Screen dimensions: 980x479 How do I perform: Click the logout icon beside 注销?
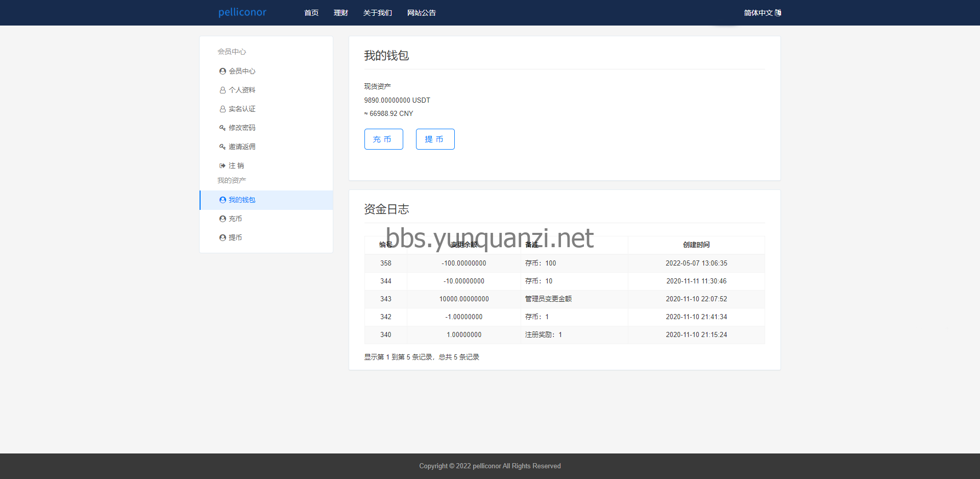coord(223,166)
